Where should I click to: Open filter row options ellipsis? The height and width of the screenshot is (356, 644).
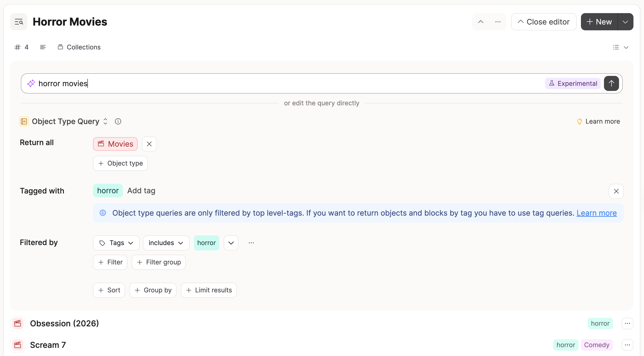click(x=251, y=243)
